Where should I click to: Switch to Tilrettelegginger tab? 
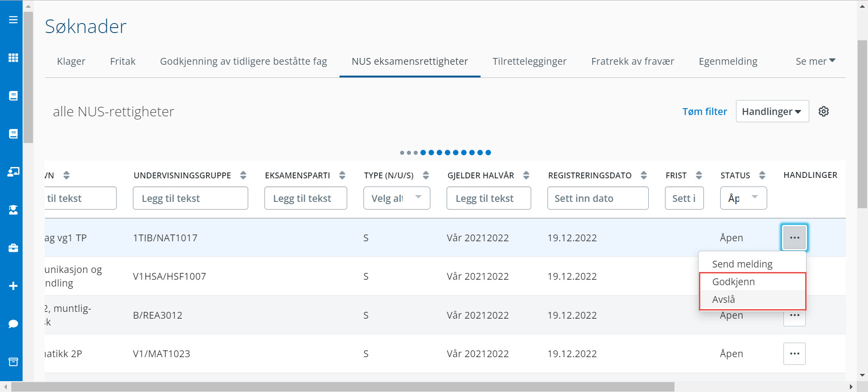[x=529, y=62]
